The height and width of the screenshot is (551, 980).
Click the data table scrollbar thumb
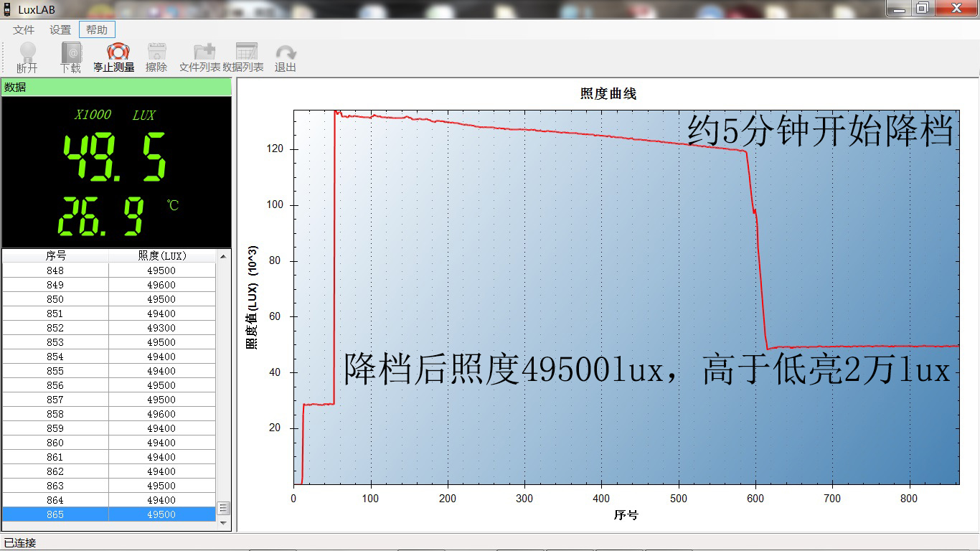pos(223,508)
